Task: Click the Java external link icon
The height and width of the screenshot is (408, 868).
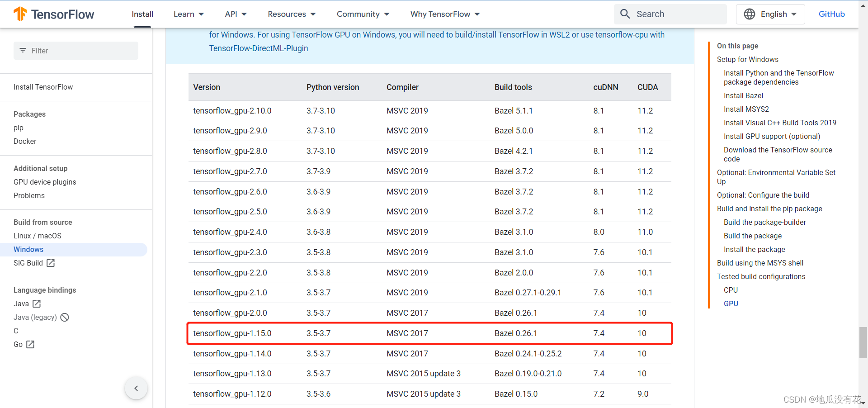Action: click(37, 304)
